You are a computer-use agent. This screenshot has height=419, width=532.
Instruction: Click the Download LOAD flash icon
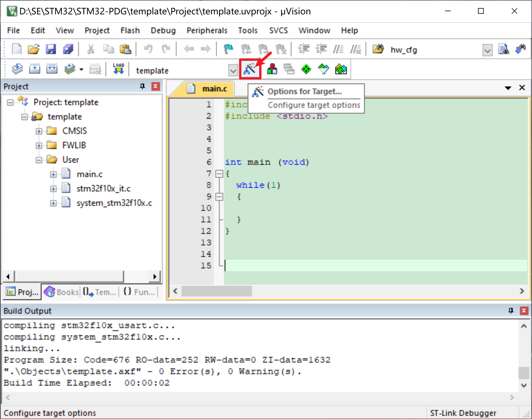point(118,69)
